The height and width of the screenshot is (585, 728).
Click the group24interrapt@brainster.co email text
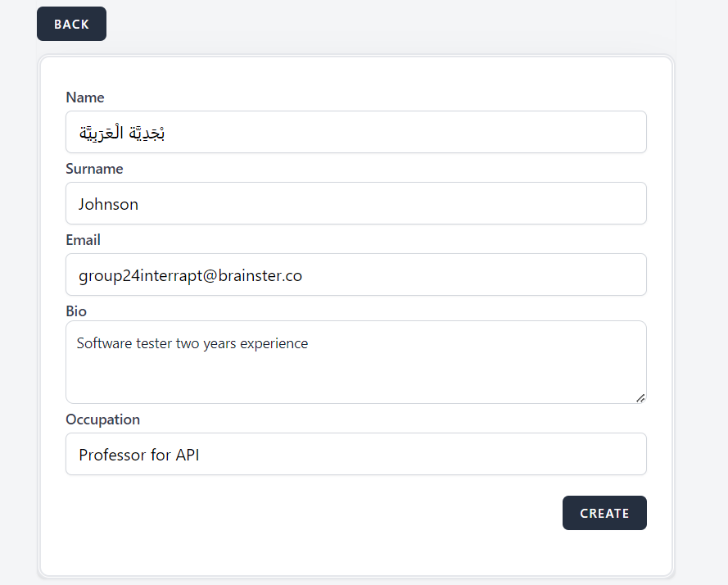tap(190, 275)
